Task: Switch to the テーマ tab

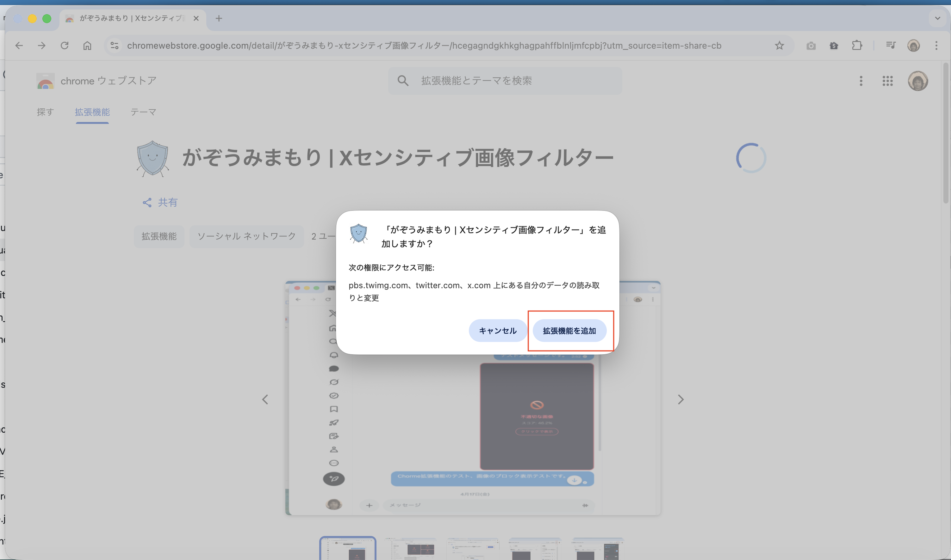Action: point(143,112)
